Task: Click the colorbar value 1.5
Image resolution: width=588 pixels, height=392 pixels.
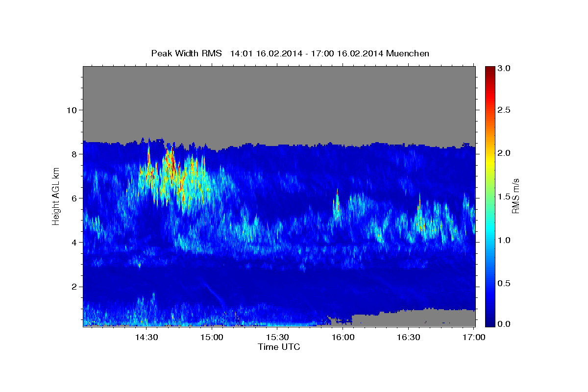Action: click(504, 196)
